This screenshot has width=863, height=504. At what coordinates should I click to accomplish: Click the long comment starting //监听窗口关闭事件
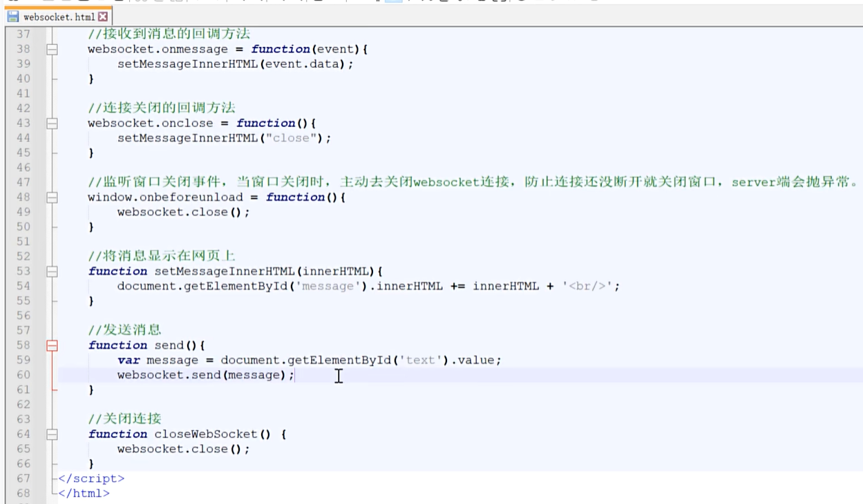point(474,182)
